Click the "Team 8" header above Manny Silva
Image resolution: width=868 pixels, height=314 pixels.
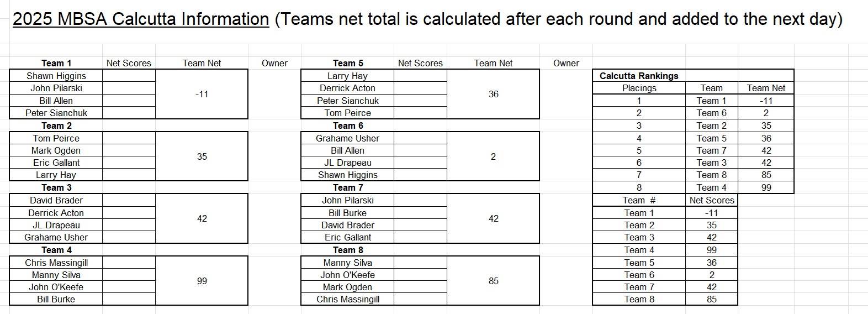pyautogui.click(x=348, y=250)
